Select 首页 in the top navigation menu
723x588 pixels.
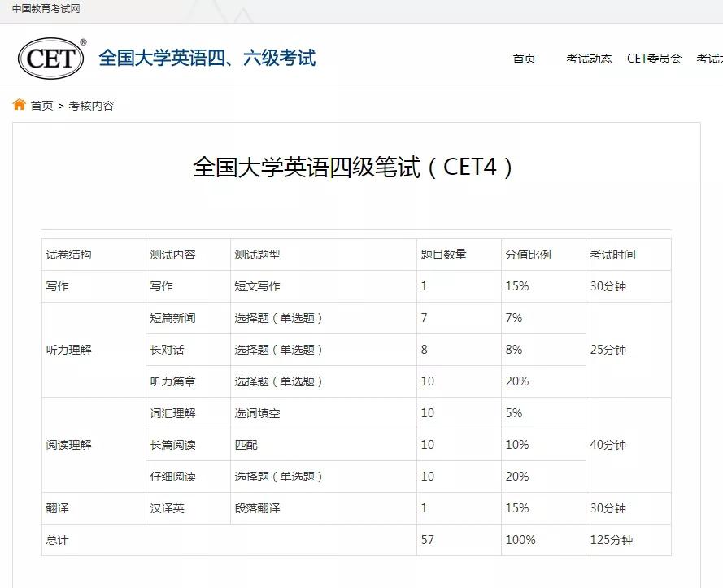click(524, 59)
